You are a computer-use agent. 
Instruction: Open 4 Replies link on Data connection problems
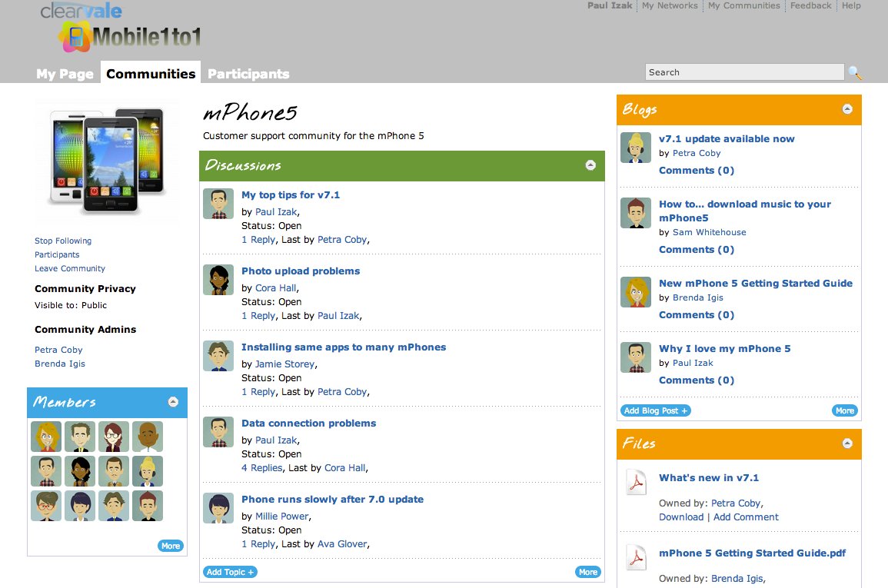point(261,468)
